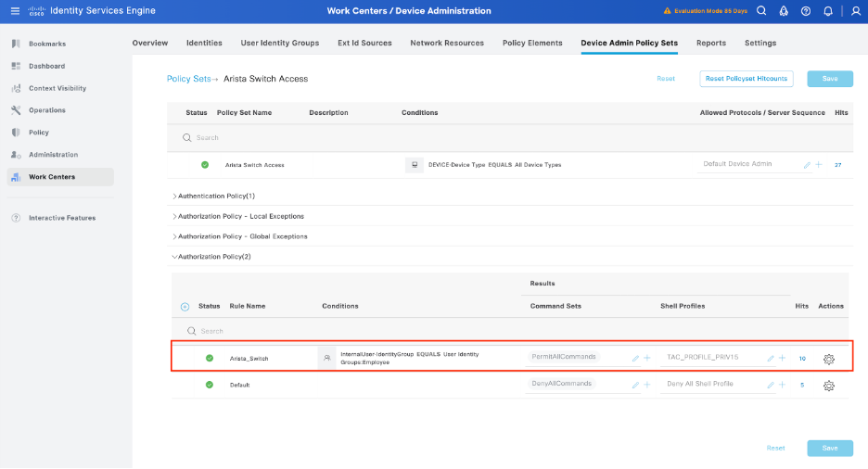
Task: Toggle status of Arista_Switch rule
Action: (209, 358)
